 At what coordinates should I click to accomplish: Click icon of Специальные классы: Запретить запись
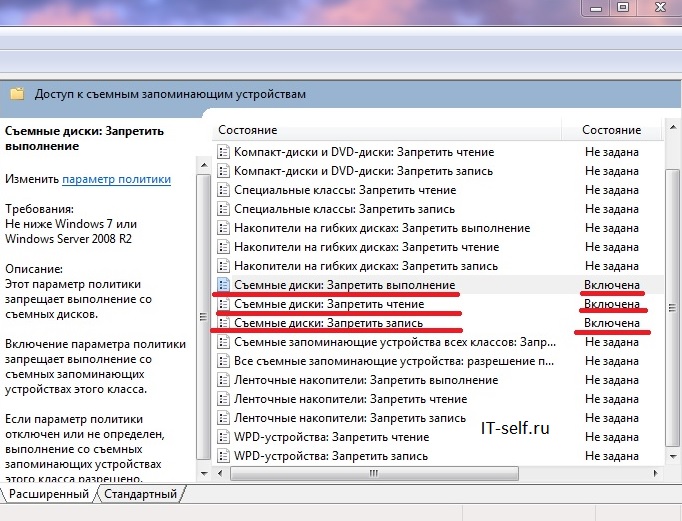point(223,209)
